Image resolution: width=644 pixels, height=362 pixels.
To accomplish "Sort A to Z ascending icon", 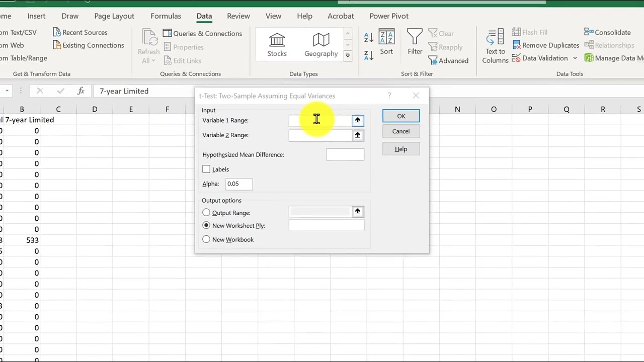I will 369,38.
